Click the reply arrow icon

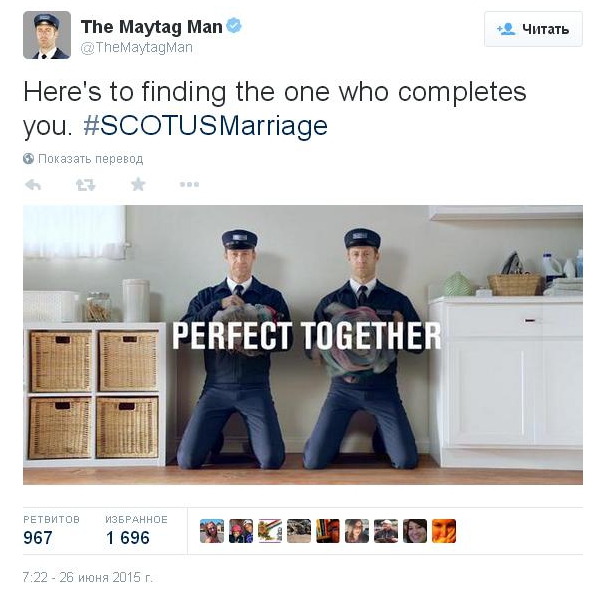(33, 185)
